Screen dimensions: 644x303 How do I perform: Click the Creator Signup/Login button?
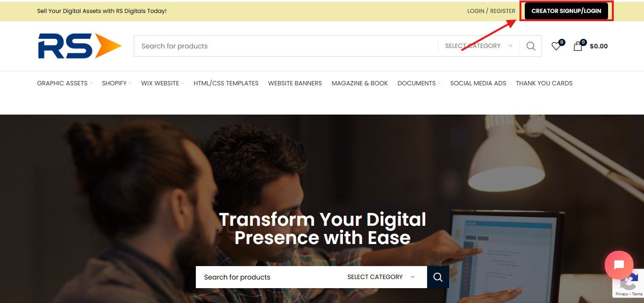[566, 11]
